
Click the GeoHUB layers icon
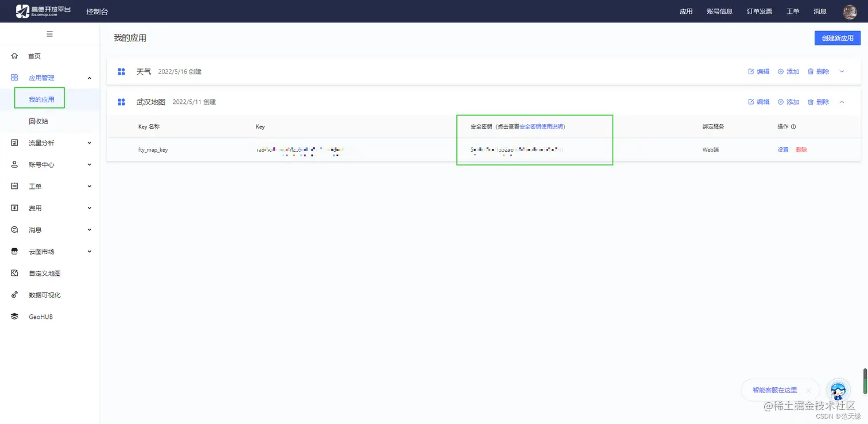15,317
